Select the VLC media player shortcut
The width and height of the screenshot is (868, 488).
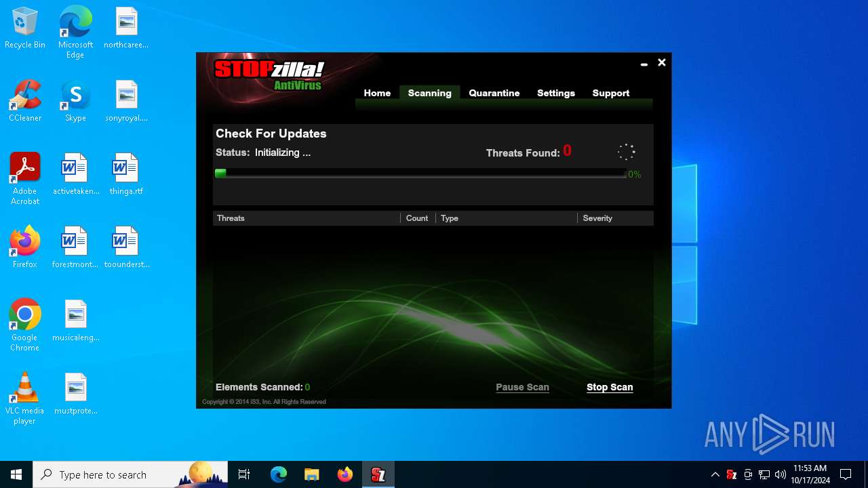pos(25,399)
